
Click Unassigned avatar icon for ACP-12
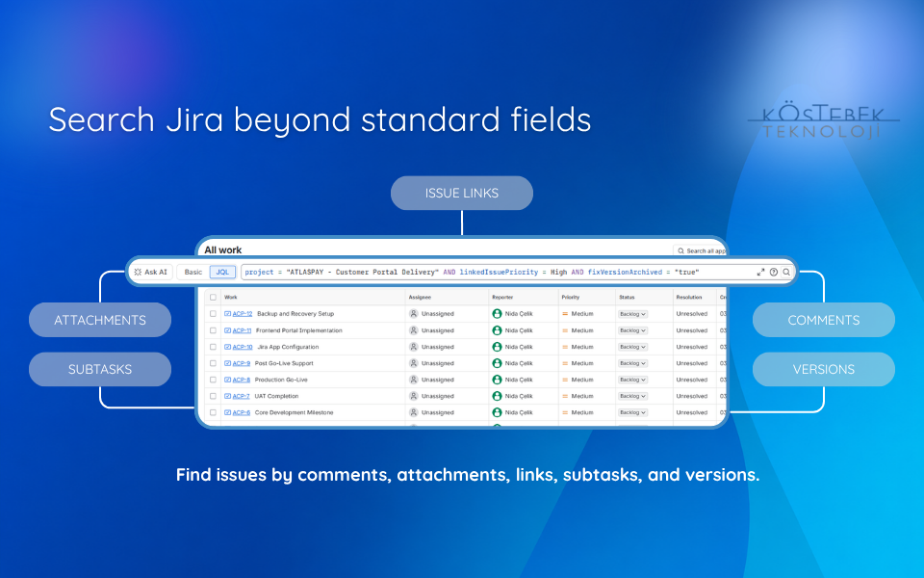[414, 314]
